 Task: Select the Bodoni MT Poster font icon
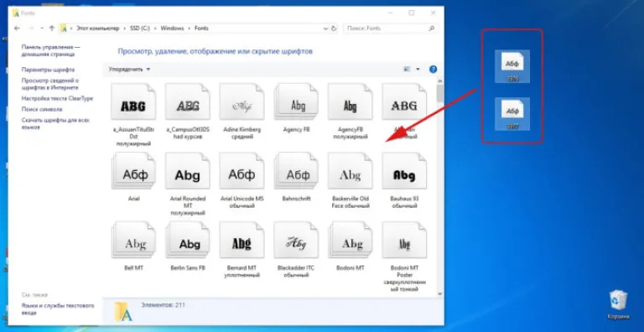point(404,240)
